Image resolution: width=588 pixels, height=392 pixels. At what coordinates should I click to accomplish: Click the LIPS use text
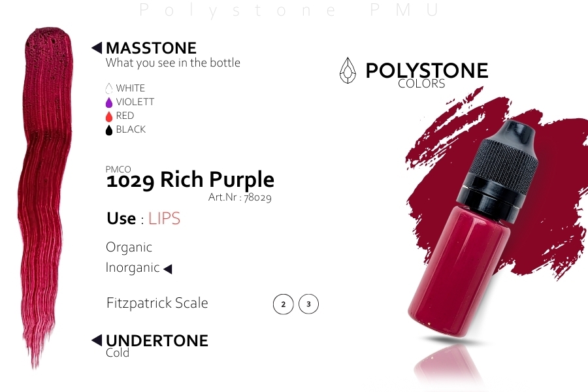pyautogui.click(x=164, y=218)
